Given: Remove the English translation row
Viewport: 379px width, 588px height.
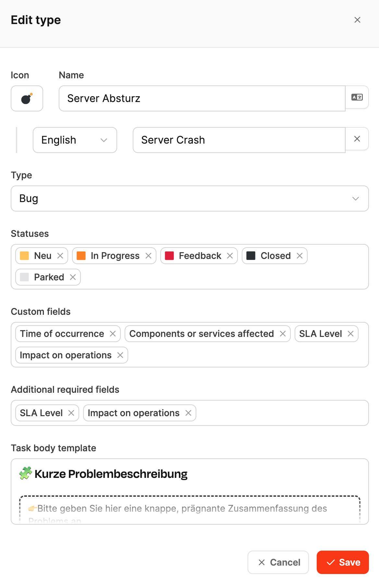Looking at the screenshot, I should point(357,139).
